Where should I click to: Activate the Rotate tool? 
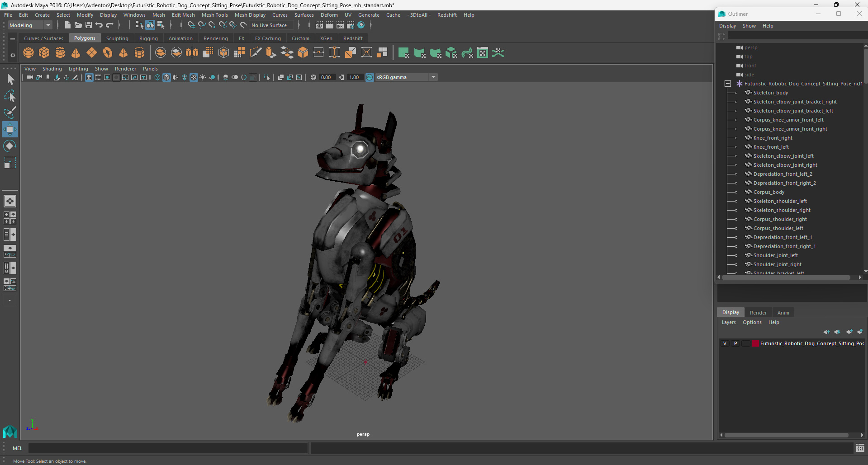[10, 146]
